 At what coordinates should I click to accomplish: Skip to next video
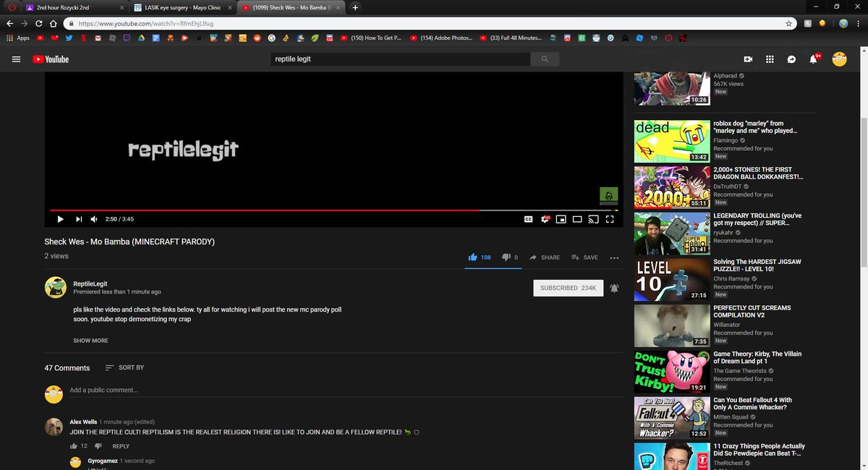pyautogui.click(x=79, y=219)
